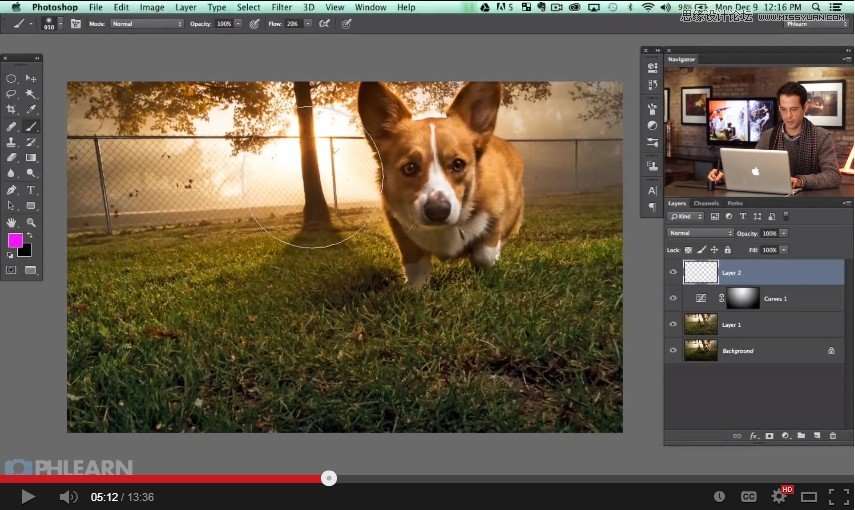Click the delete layer trash icon
This screenshot has height=510, width=855.
(832, 436)
